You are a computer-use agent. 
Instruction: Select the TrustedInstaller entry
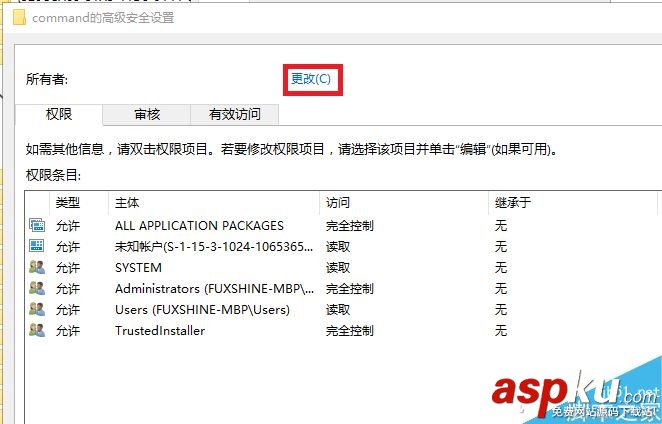(x=160, y=331)
